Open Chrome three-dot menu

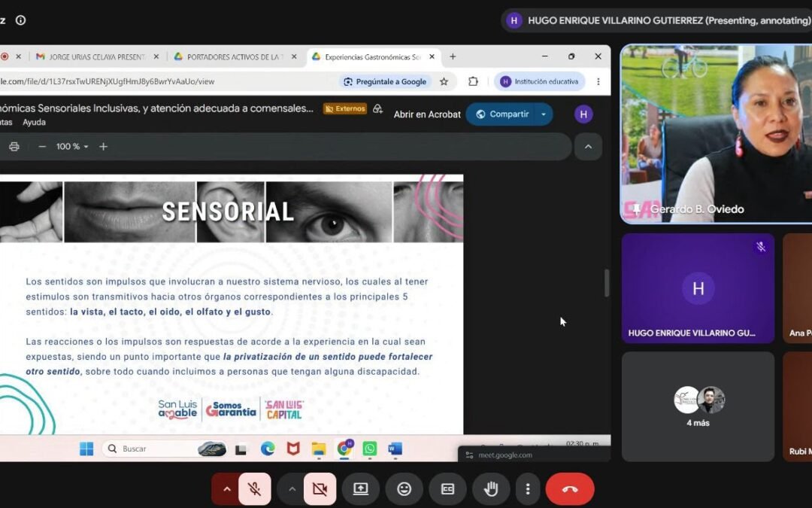click(598, 81)
